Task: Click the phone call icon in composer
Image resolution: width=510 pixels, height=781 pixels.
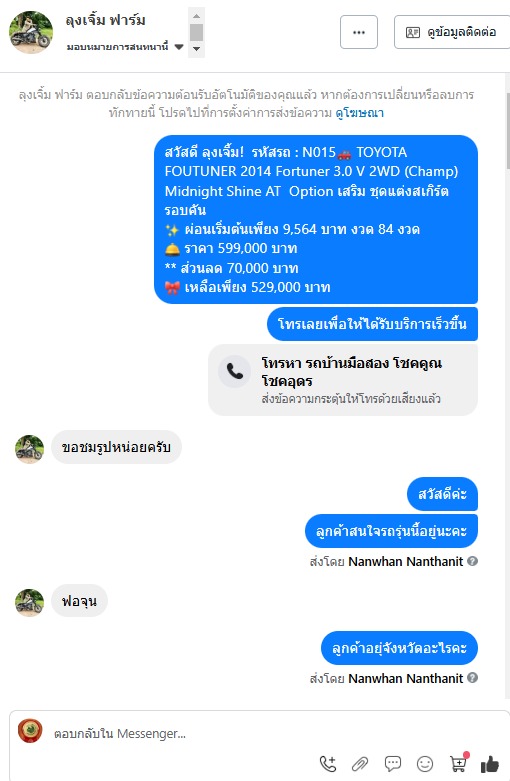Action: coord(327,764)
